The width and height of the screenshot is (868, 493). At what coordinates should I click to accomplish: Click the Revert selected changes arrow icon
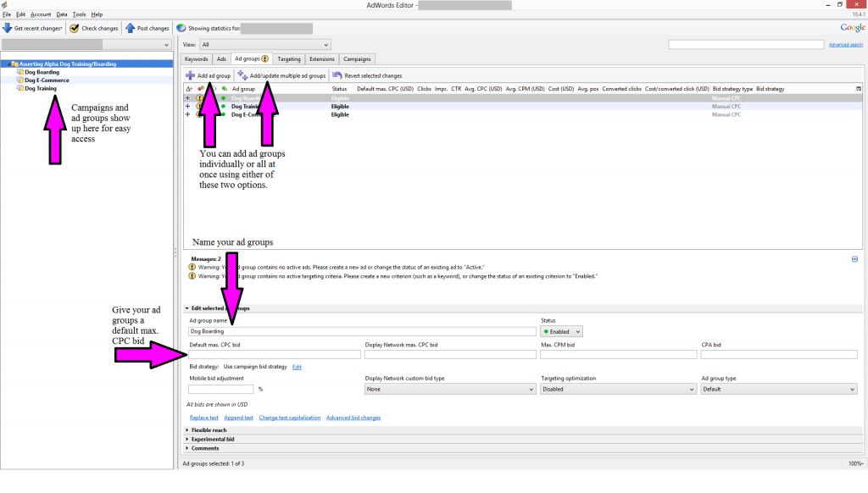coord(337,75)
